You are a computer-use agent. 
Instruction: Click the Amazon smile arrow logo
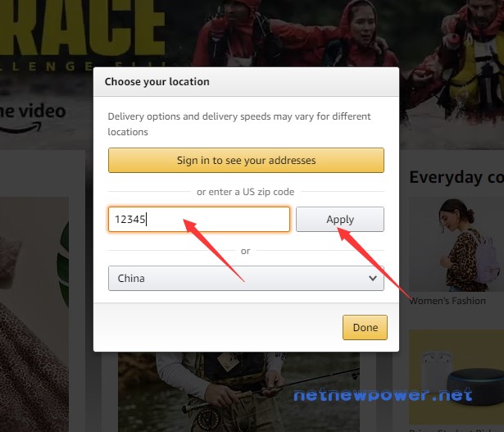(x=20, y=128)
